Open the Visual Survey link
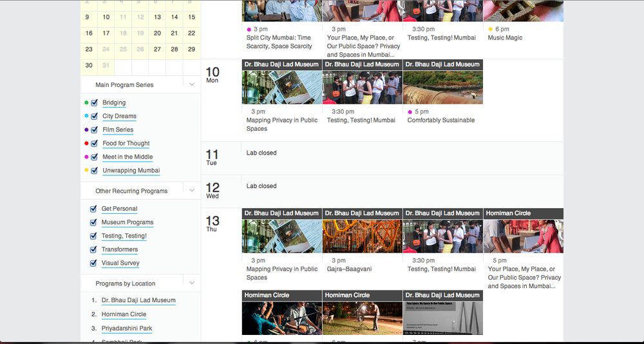 [x=120, y=263]
